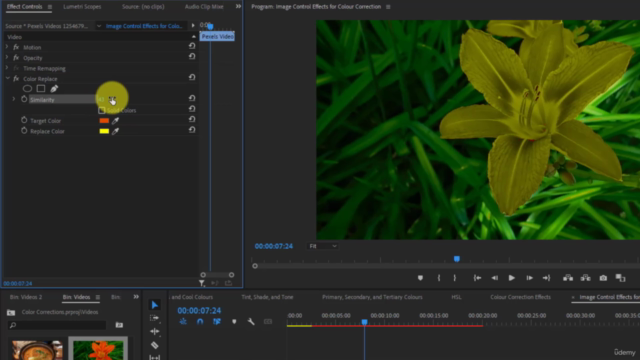Step forward one frame

pyautogui.click(x=529, y=278)
